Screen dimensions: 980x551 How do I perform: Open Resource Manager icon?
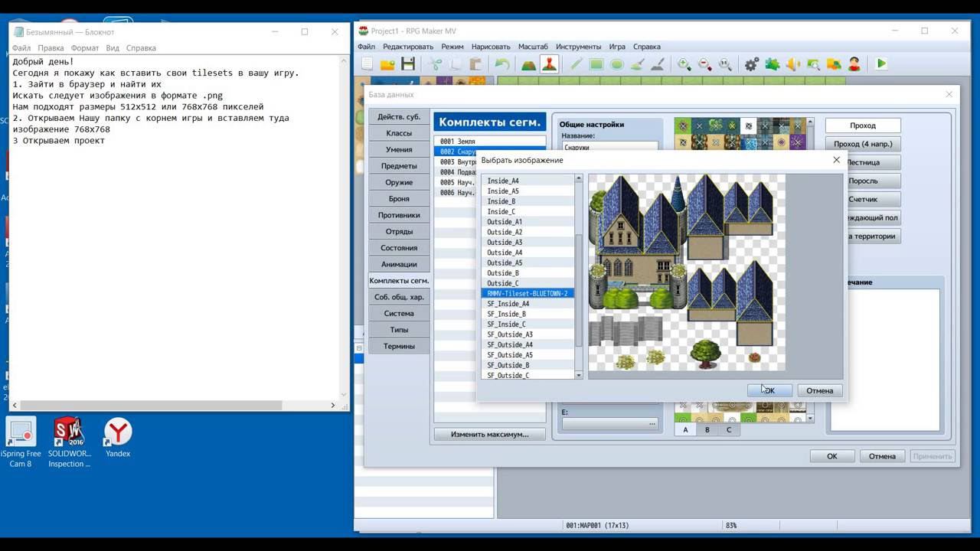833,64
